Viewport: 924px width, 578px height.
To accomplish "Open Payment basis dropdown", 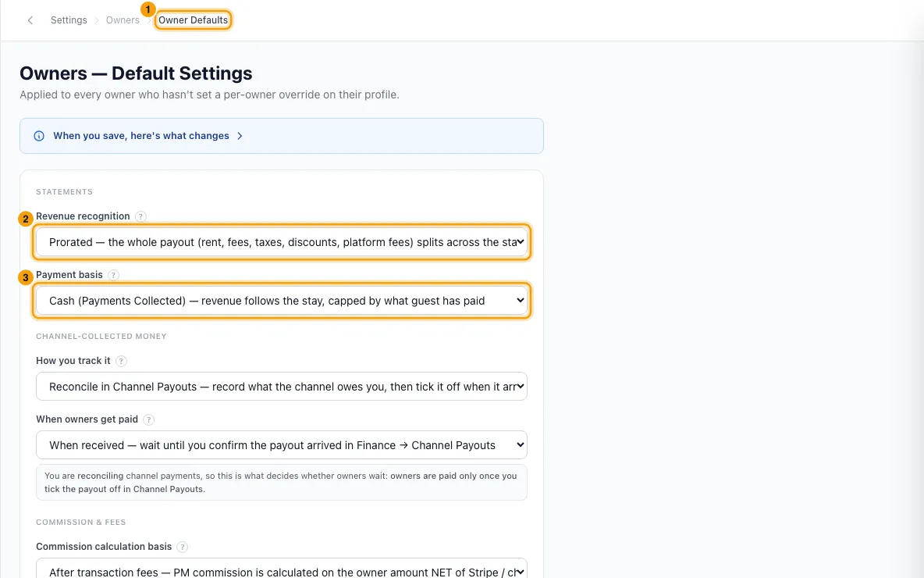I will (282, 301).
